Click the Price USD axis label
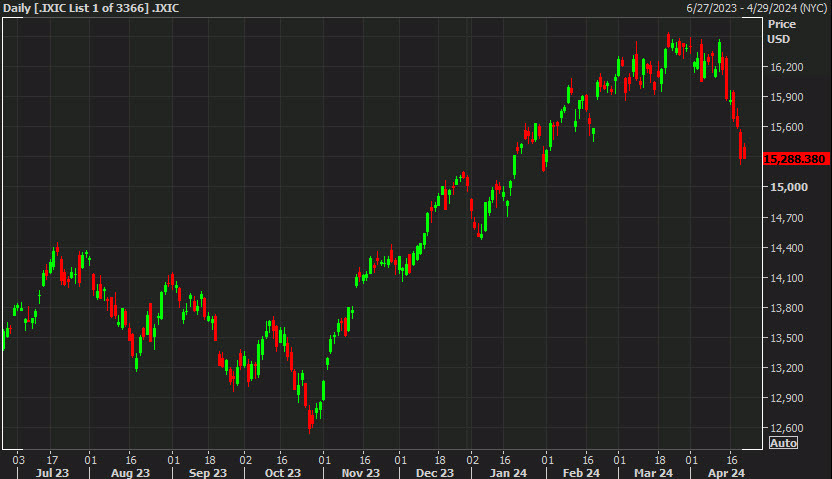This screenshot has height=479, width=832. 781,31
